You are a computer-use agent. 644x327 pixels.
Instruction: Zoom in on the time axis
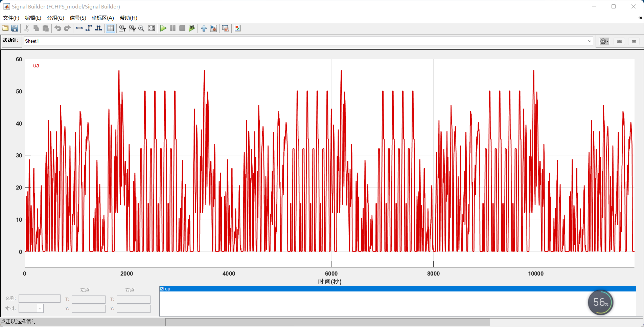122,28
